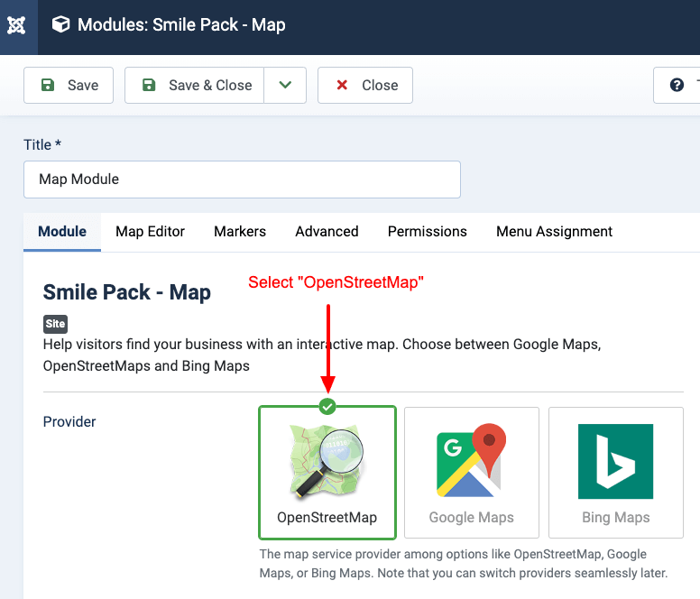This screenshot has width=700, height=599.
Task: Select Google Maps provider option
Action: pyautogui.click(x=472, y=473)
